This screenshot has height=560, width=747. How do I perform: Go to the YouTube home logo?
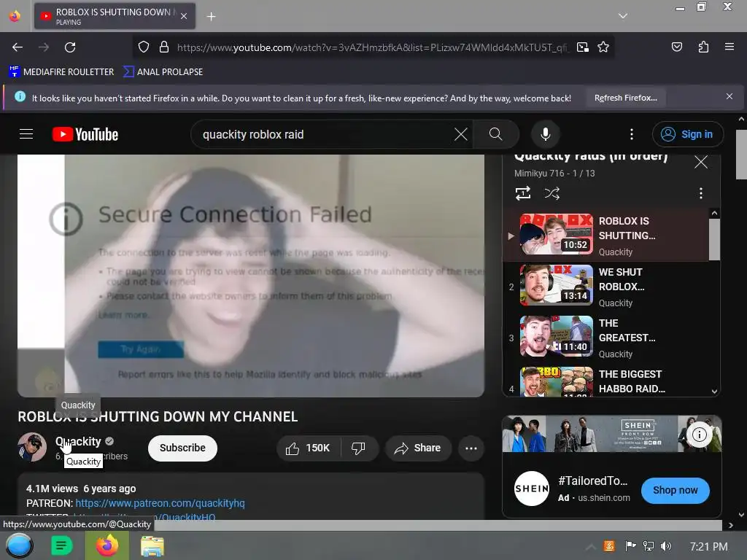(x=85, y=134)
